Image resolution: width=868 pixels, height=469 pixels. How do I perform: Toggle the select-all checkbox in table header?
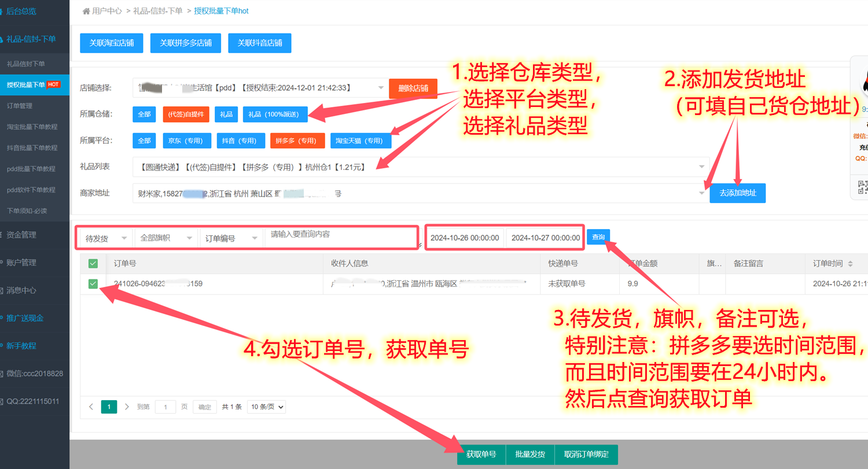click(93, 264)
